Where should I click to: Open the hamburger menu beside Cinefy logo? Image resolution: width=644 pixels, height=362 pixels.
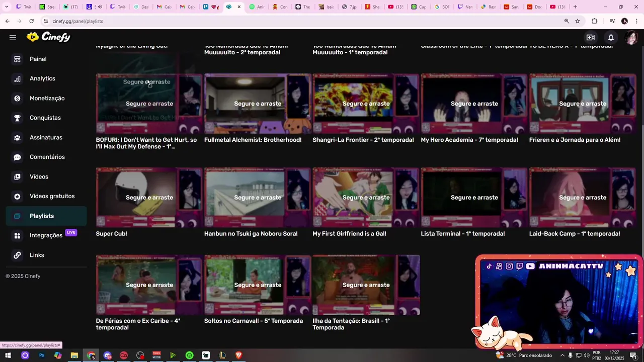click(13, 37)
